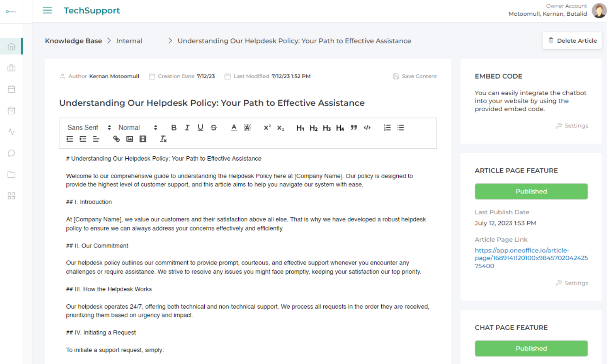The image size is (607, 364).
Task: Insert a link with the link icon
Action: click(x=116, y=139)
